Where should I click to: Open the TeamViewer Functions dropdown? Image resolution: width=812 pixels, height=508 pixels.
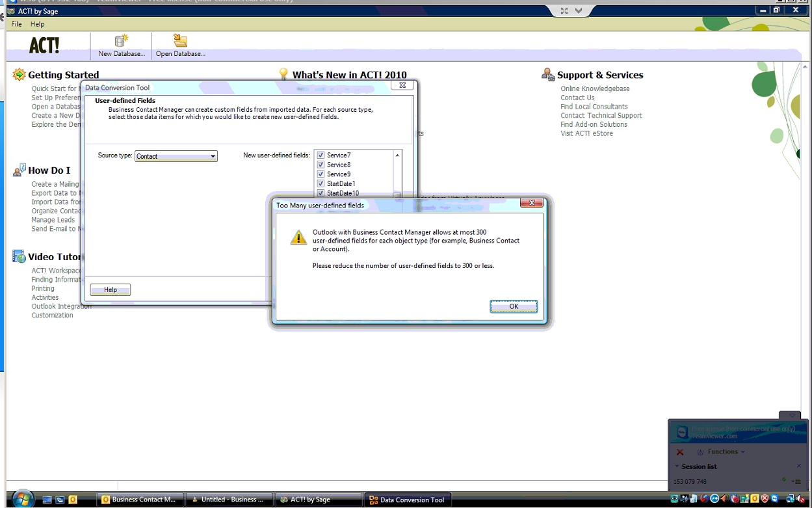click(x=726, y=452)
